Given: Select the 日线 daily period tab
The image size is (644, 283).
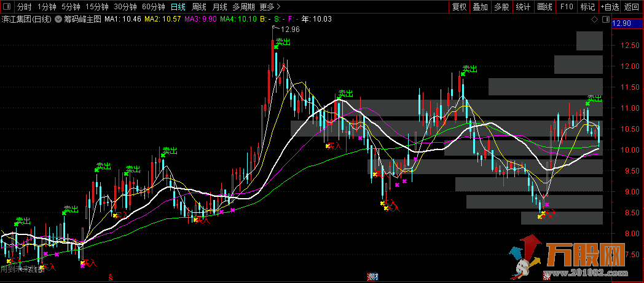Looking at the screenshot, I should (x=178, y=7).
